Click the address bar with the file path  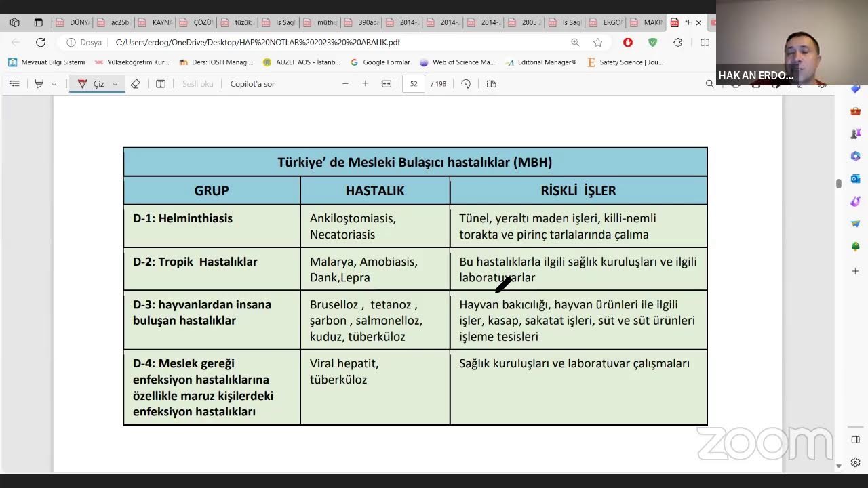click(x=258, y=42)
